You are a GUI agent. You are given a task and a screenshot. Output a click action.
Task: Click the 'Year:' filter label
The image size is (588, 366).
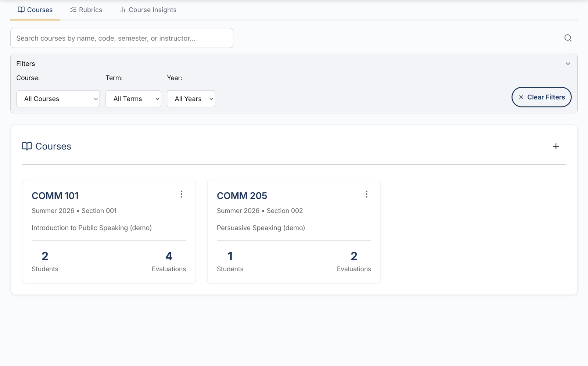(x=175, y=78)
